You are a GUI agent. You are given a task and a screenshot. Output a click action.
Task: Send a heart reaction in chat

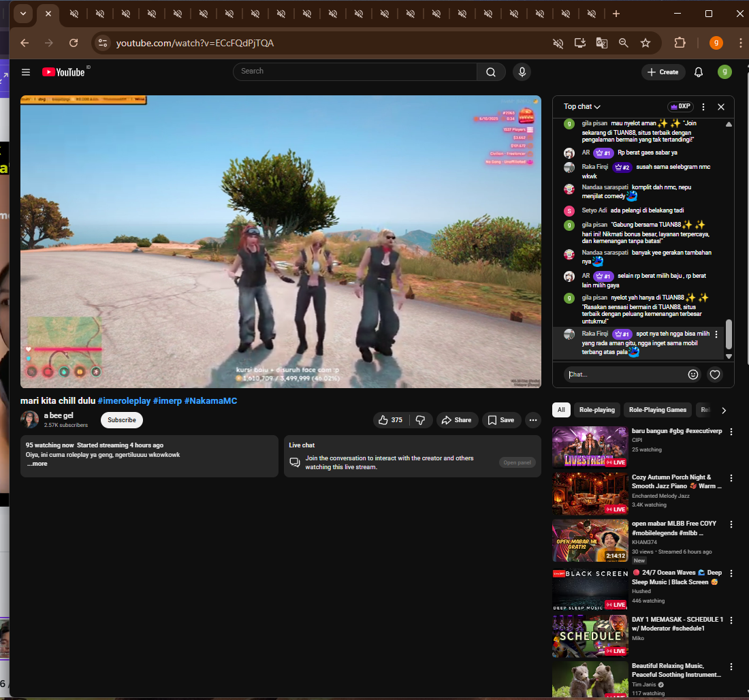click(x=714, y=375)
